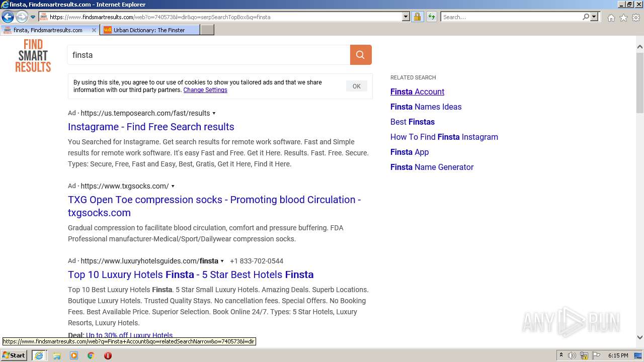Click the orange search button
The image size is (644, 362).
click(x=361, y=55)
